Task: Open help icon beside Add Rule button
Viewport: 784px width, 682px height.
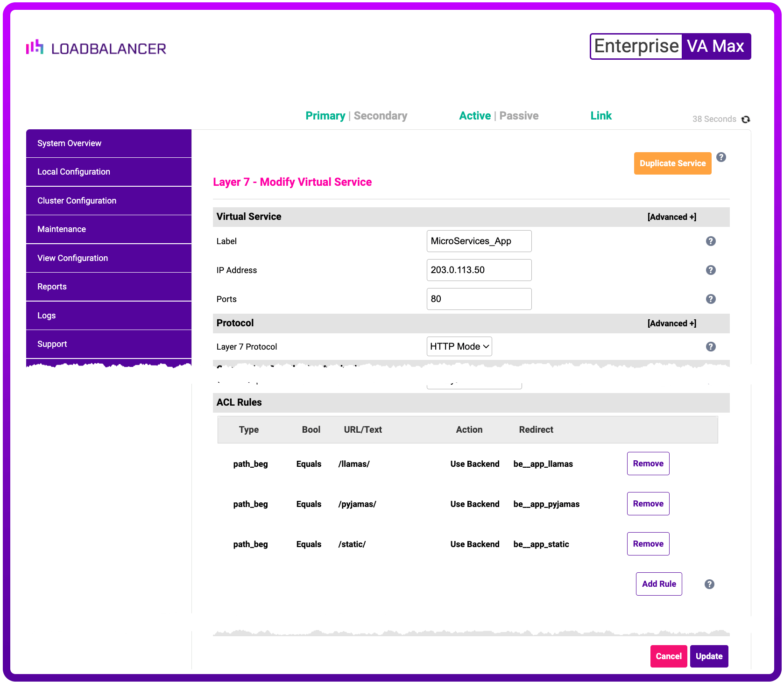Action: coord(709,584)
